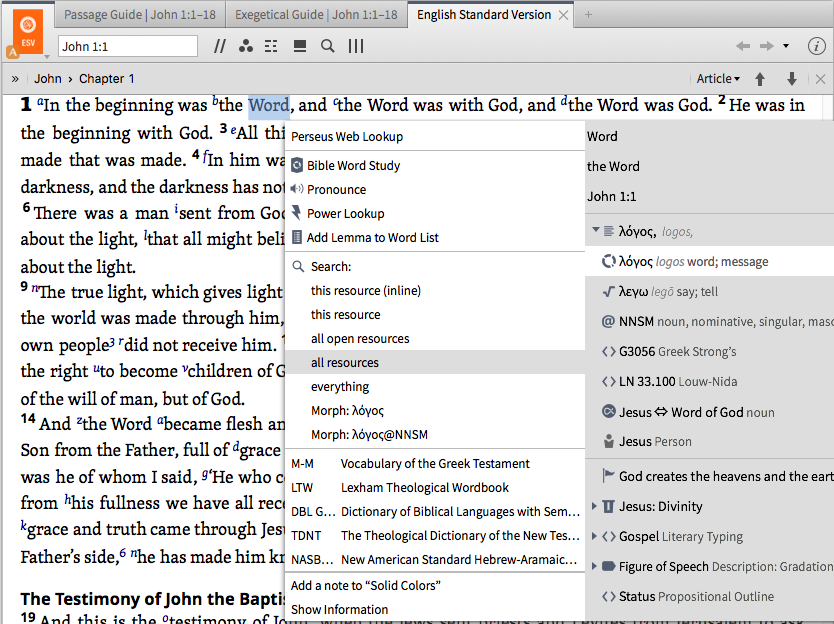This screenshot has width=834, height=624.
Task: Expand Figure of Speech Description item
Action: 595,566
